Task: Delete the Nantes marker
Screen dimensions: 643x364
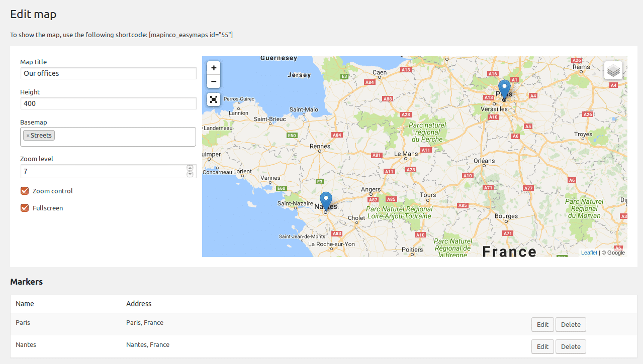Action: (x=571, y=346)
